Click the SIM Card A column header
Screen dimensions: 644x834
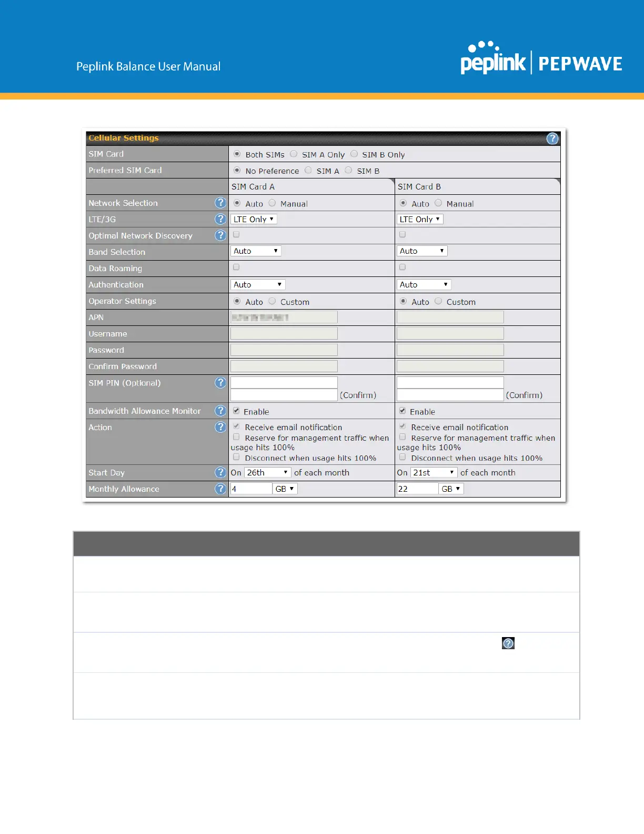pos(253,187)
